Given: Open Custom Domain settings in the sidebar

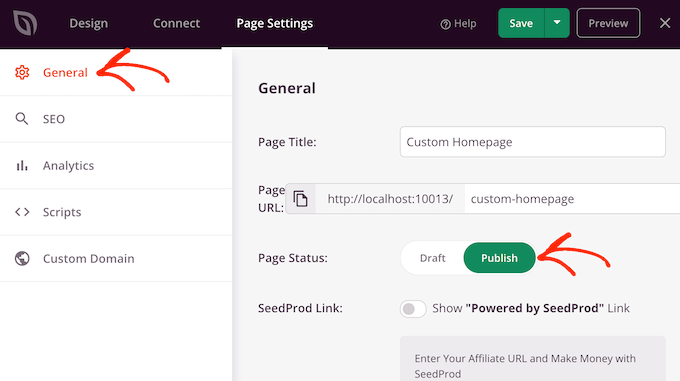Looking at the screenshot, I should 116,258.
